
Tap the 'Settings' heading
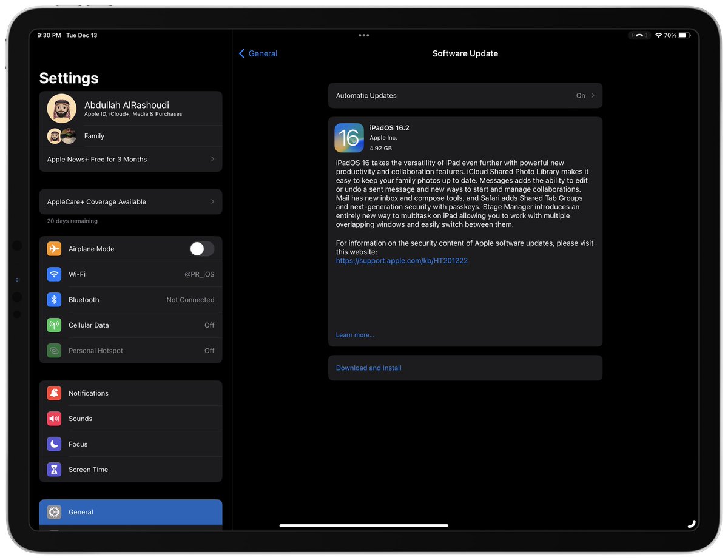click(69, 78)
